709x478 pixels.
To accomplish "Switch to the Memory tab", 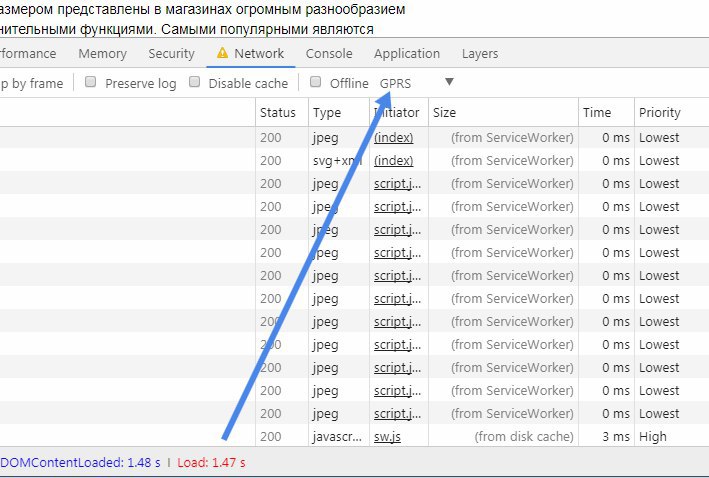I will pyautogui.click(x=102, y=53).
